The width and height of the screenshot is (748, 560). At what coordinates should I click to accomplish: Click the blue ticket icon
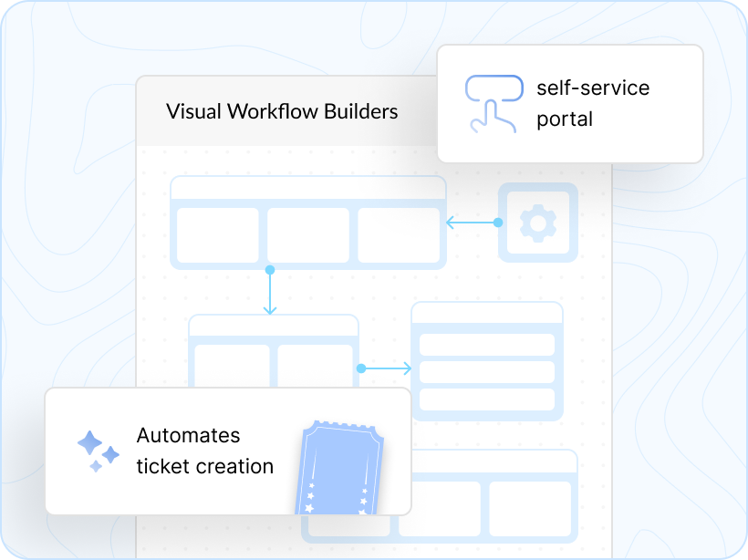(x=340, y=468)
